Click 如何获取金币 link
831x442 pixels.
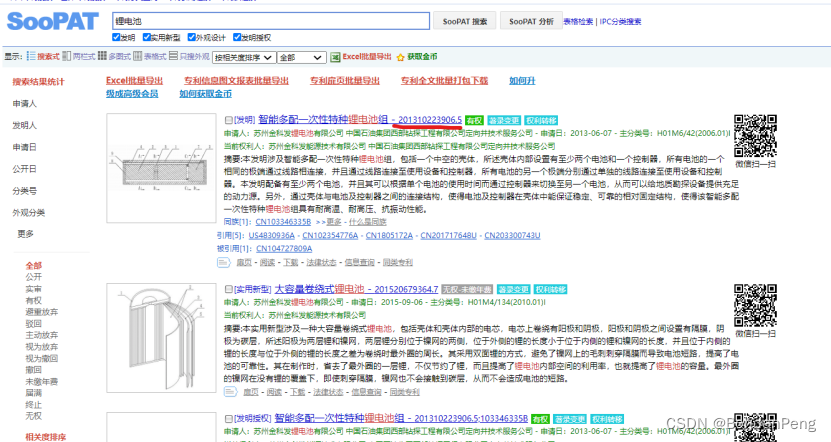pos(205,94)
